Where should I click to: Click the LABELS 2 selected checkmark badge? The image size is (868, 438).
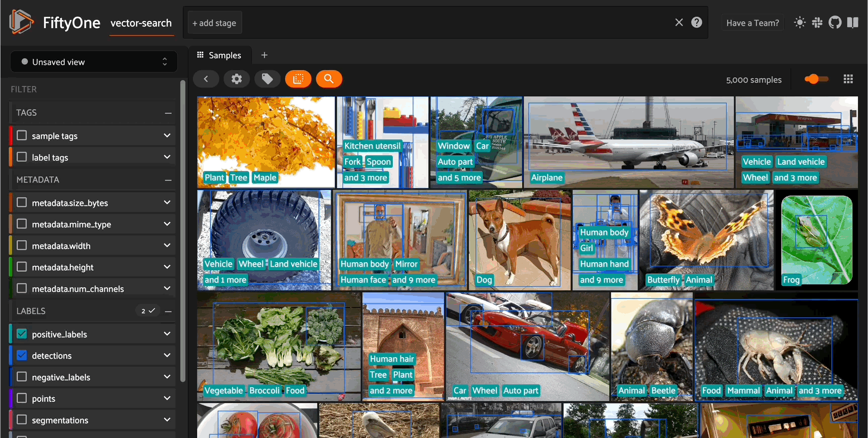click(x=148, y=311)
